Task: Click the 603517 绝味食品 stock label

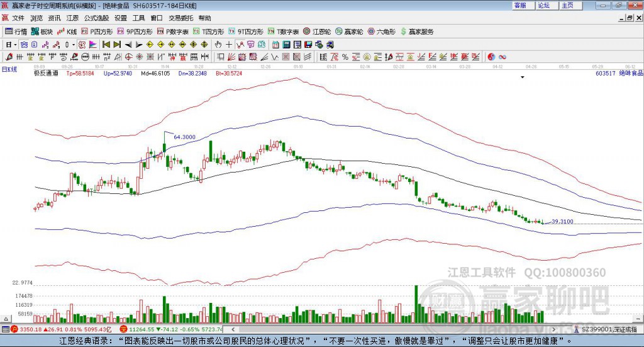Action: tap(619, 73)
